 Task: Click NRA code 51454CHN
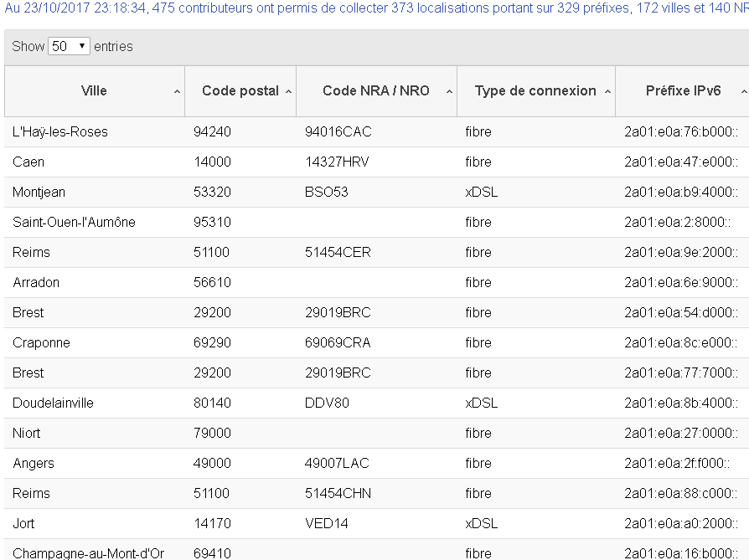click(x=338, y=493)
